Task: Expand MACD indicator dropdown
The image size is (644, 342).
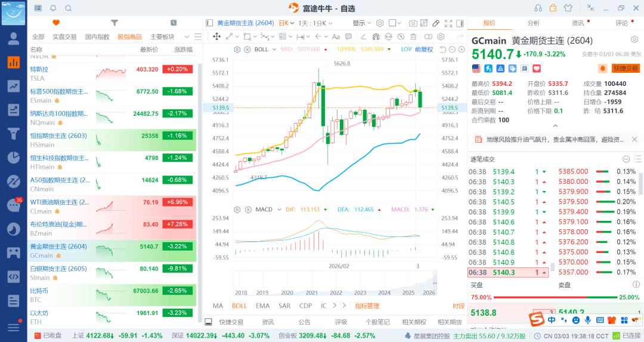Action: [x=279, y=209]
